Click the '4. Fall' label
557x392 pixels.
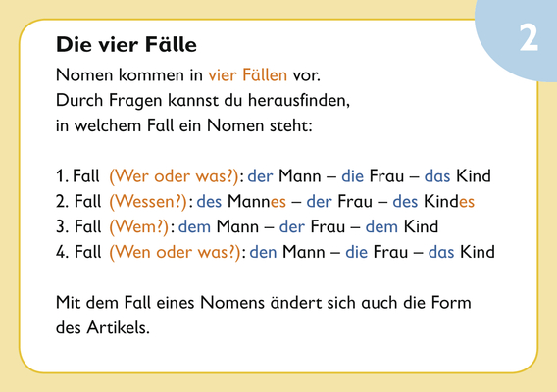coord(78,252)
